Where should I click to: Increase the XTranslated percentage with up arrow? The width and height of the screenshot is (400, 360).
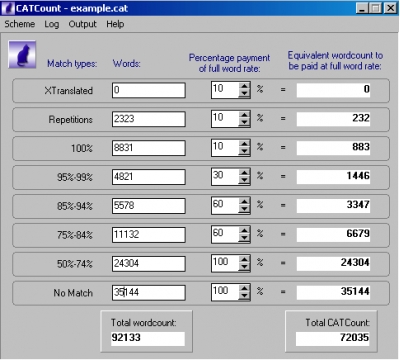click(244, 86)
